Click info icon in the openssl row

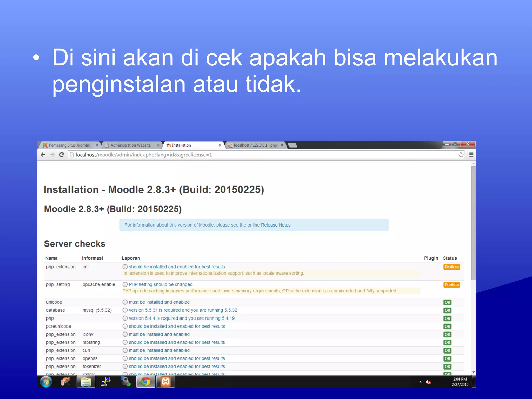(125, 358)
